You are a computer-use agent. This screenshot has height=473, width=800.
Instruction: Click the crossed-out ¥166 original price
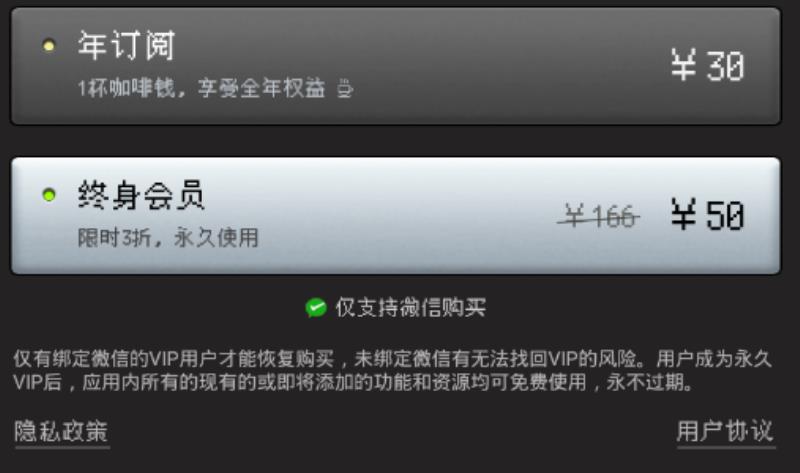pos(599,216)
